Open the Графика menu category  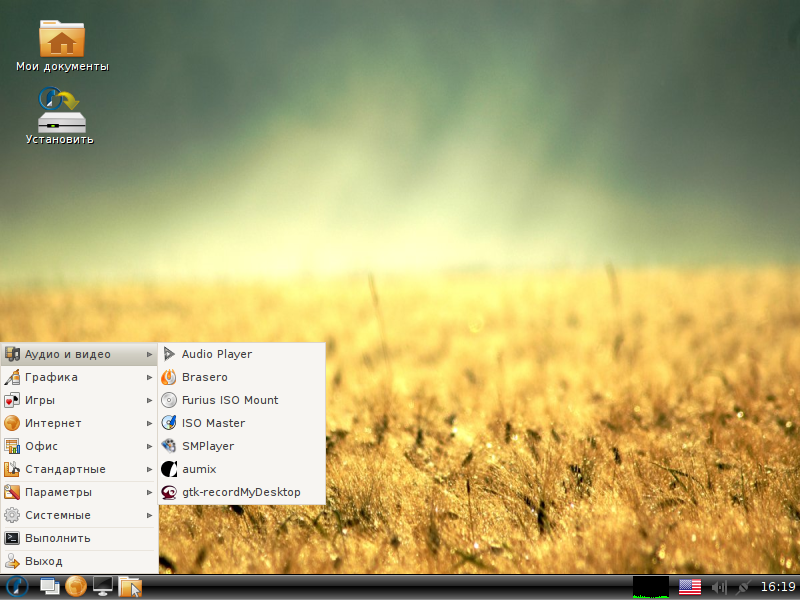pos(79,377)
